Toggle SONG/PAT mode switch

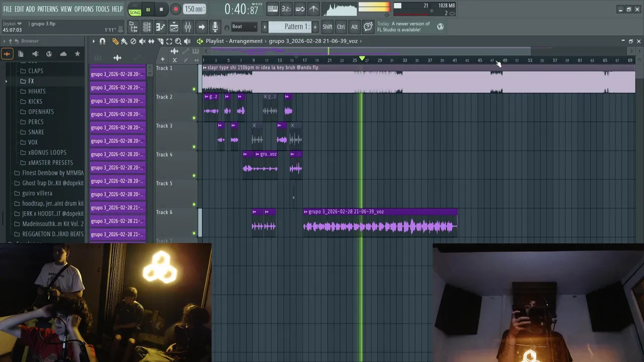click(x=134, y=10)
